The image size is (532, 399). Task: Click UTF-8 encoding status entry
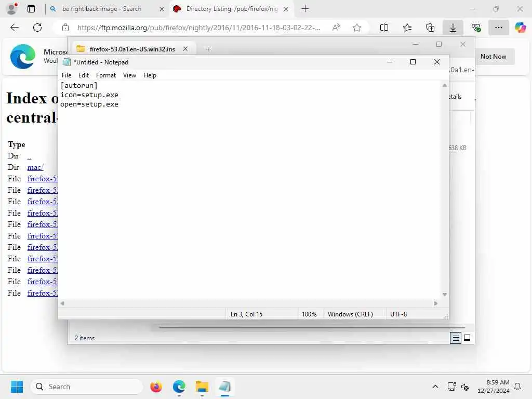pos(398,314)
